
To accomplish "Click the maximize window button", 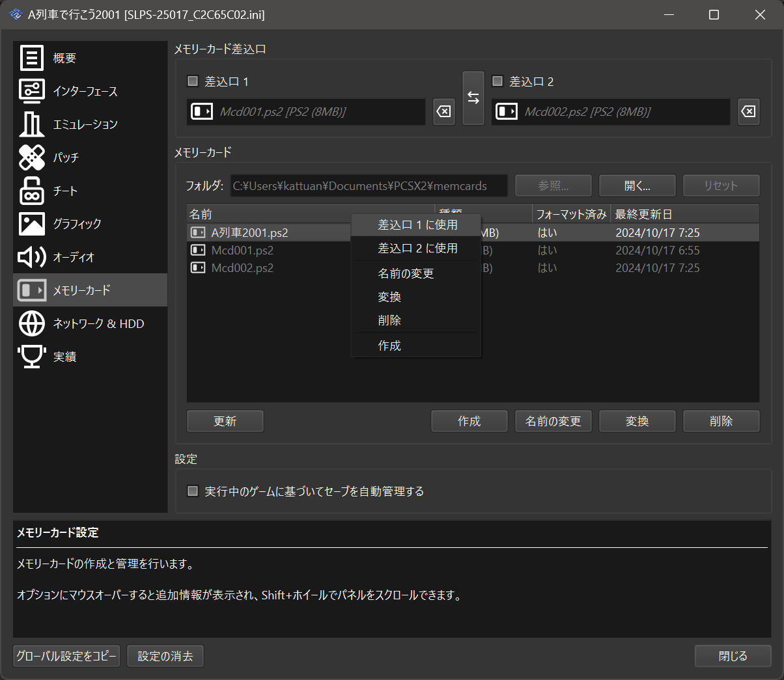I will point(714,14).
